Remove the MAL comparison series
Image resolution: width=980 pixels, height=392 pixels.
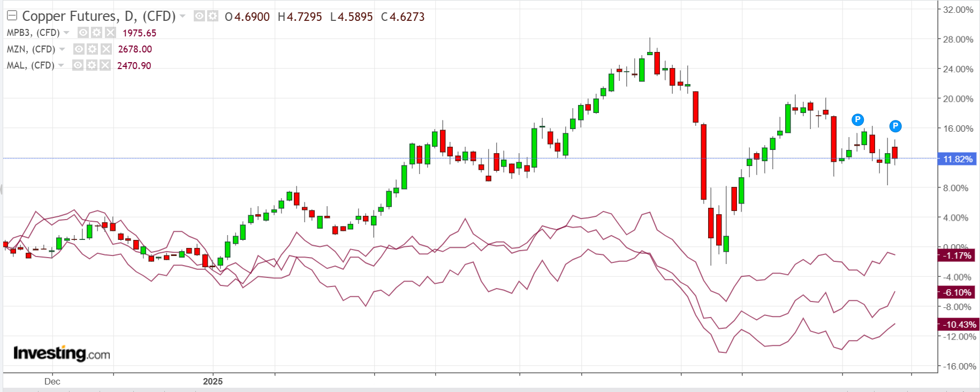pyautogui.click(x=105, y=65)
